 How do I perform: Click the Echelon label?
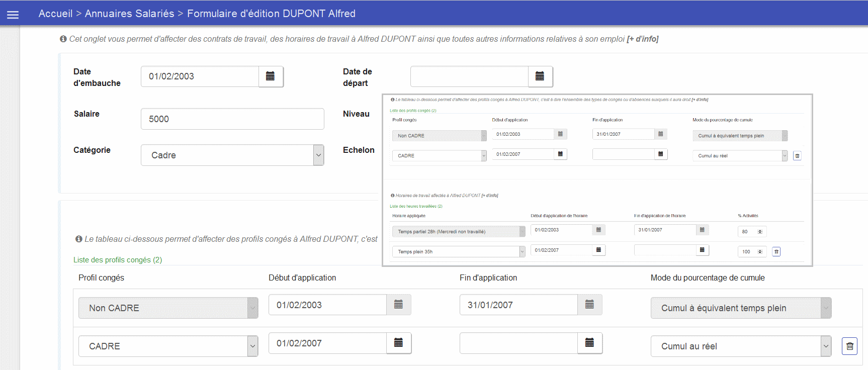359,150
